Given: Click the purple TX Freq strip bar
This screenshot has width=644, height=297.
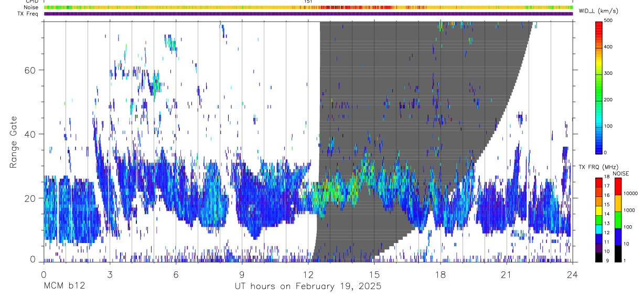Looking at the screenshot, I should 308,14.
